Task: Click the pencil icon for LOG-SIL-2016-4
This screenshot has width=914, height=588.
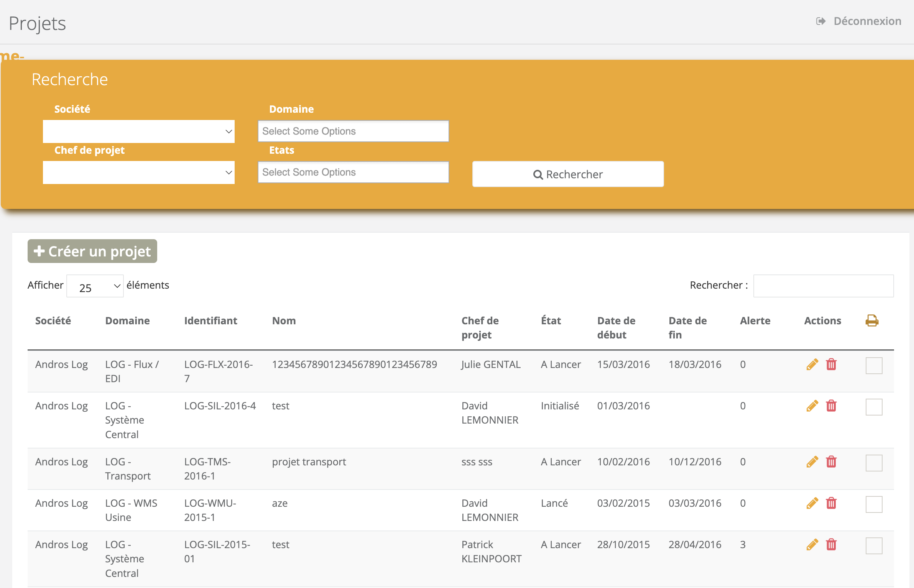Action: (x=812, y=406)
